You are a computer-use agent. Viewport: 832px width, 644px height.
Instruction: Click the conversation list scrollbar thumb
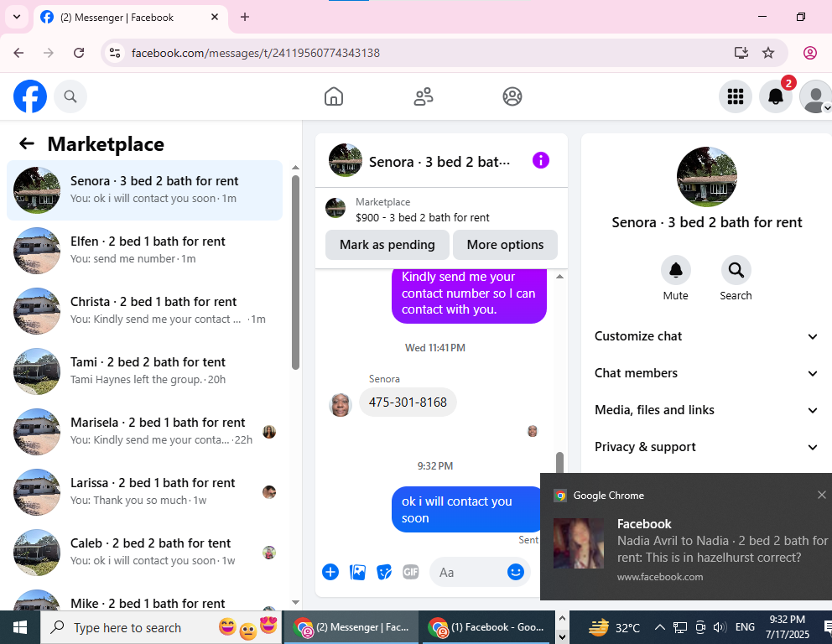(x=295, y=273)
